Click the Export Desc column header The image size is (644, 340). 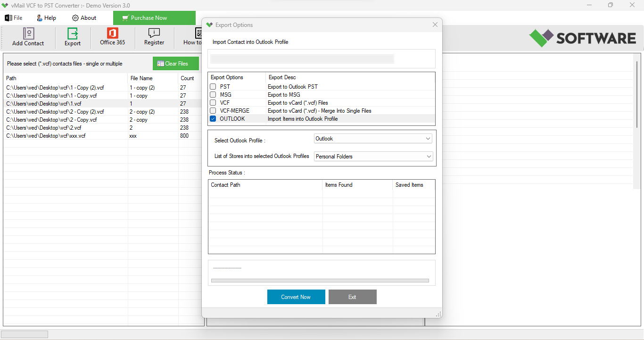click(350, 77)
